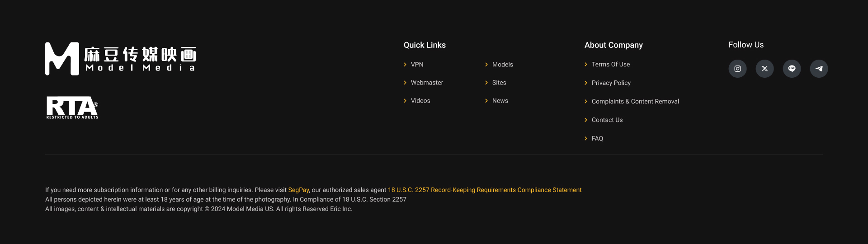The image size is (868, 244).
Task: Open the Videos quick link
Action: point(420,101)
